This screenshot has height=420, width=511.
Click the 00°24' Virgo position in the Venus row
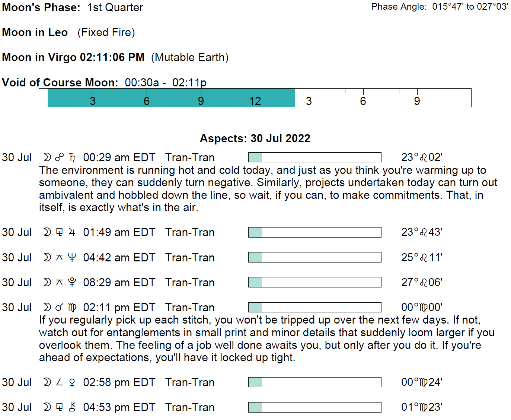(421, 382)
